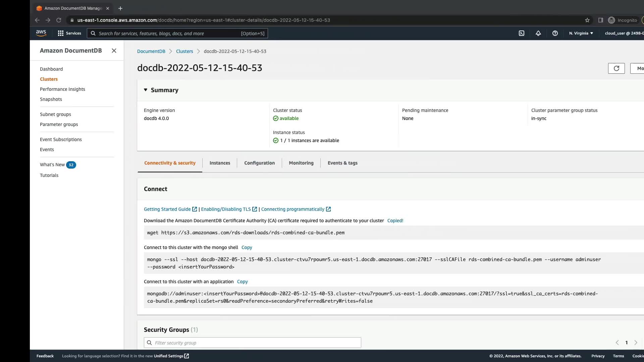Bookmark this page with star icon
Viewport: 644px width, 362px height.
tap(587, 20)
